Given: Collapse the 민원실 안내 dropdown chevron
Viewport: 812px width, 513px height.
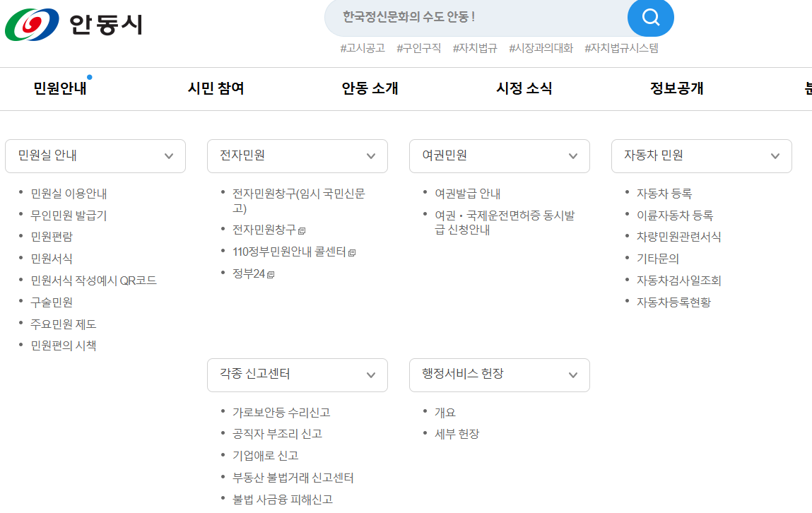Looking at the screenshot, I should pos(169,155).
